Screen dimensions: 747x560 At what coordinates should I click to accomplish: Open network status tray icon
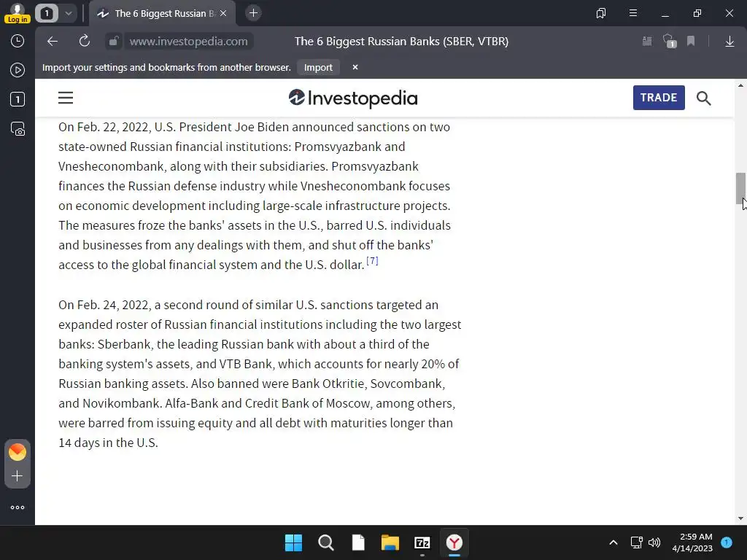tap(636, 542)
